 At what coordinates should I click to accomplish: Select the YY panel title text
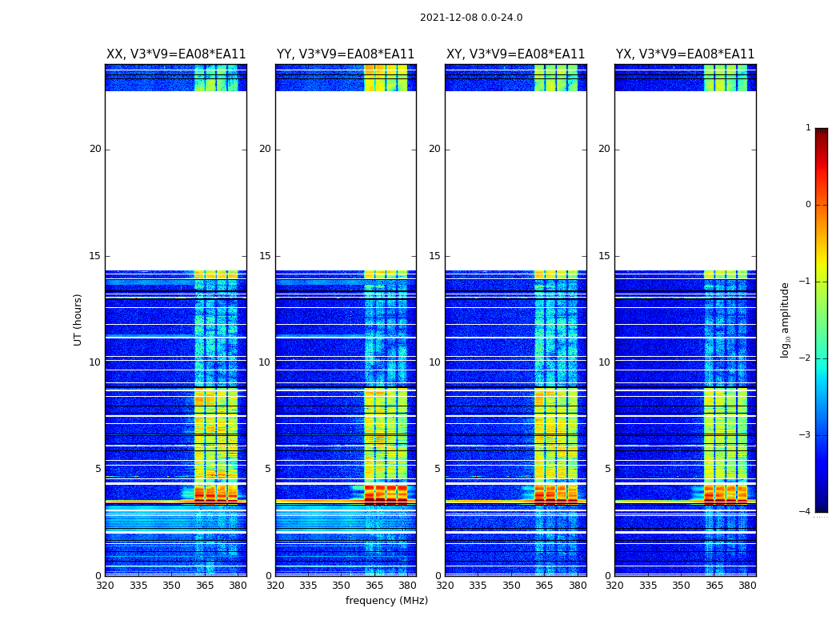click(346, 54)
